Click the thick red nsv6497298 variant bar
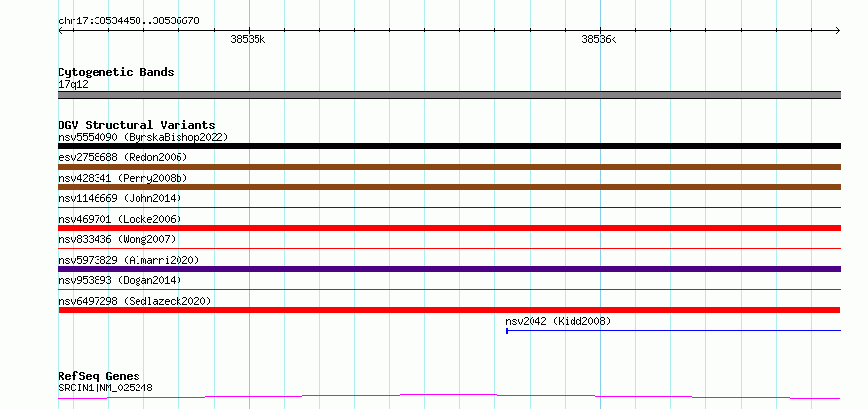 pos(449,310)
